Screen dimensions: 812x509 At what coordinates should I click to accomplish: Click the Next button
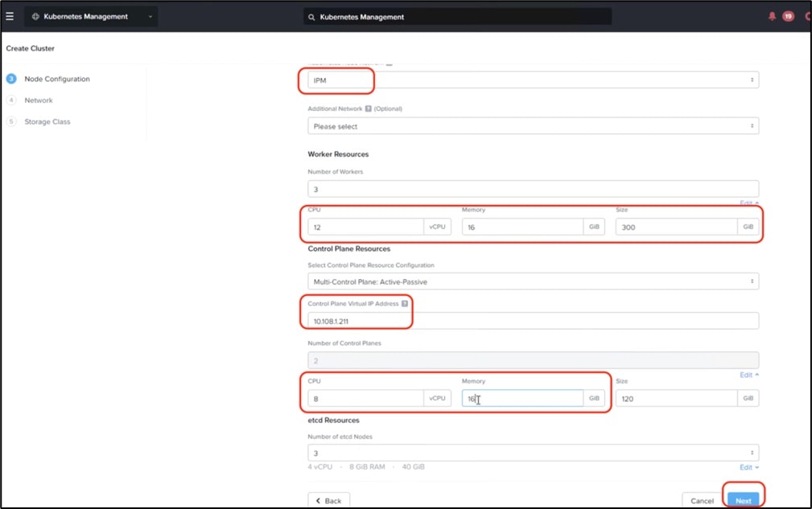(x=743, y=500)
